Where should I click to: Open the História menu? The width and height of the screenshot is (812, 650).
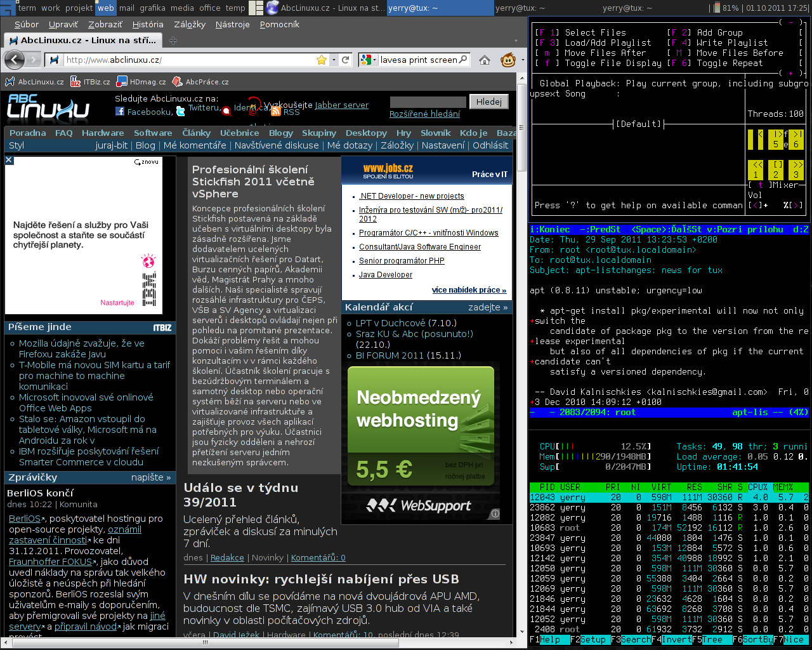tap(148, 24)
